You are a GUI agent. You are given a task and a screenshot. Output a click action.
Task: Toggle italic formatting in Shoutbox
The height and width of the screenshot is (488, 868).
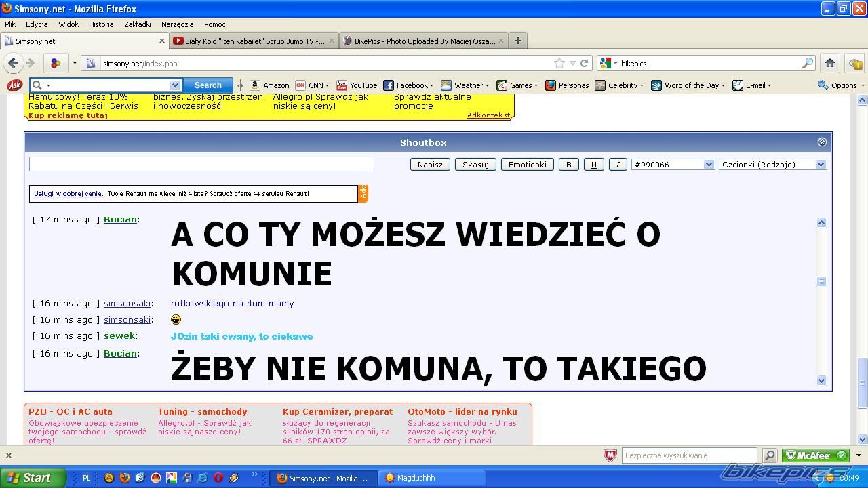[x=618, y=165]
